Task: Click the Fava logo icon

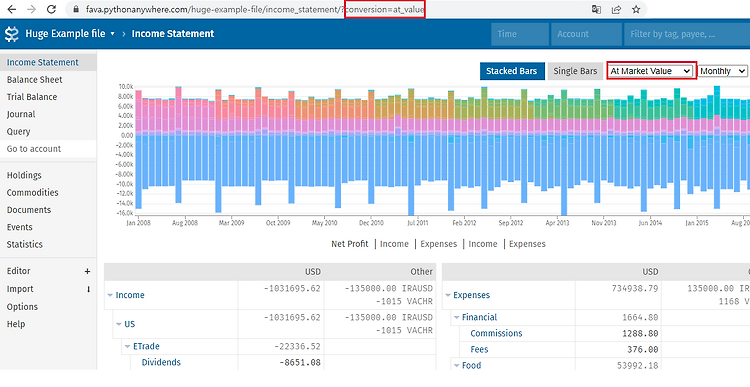Action: tap(11, 34)
